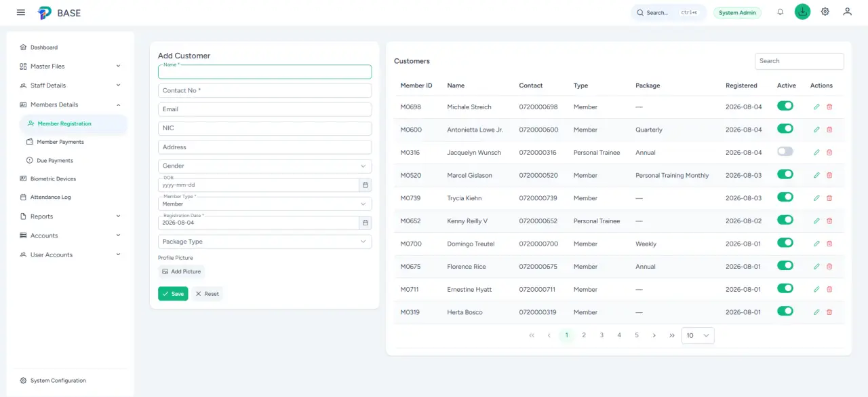Edit Kenny Reilly V pencil icon
868x397 pixels.
tap(816, 221)
